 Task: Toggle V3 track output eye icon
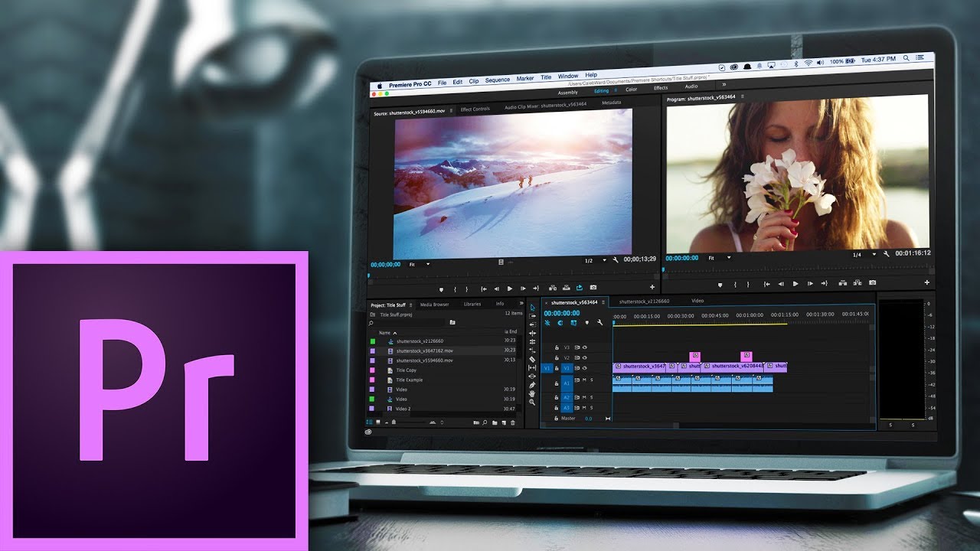point(584,347)
